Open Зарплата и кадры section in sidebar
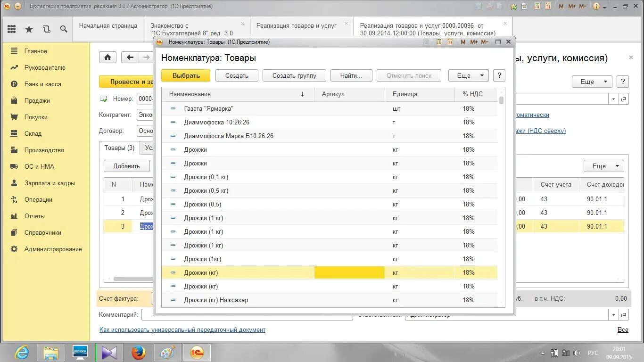644x362 pixels. (x=50, y=183)
